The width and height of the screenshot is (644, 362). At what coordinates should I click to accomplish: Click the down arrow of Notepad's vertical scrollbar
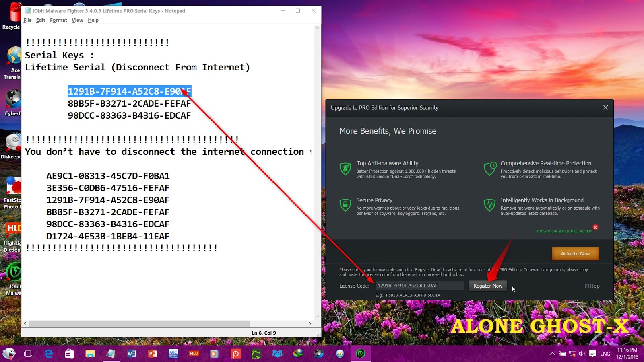pos(317,317)
